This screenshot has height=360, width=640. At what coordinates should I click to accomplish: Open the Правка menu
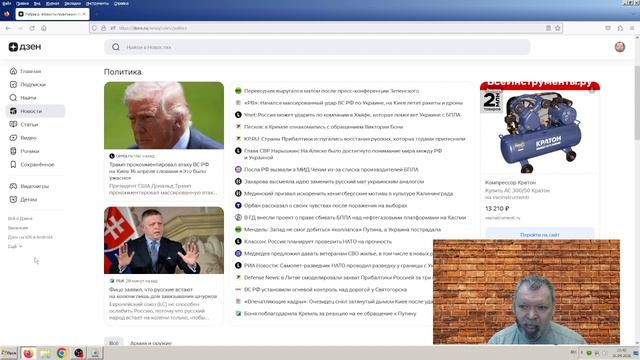(x=22, y=3)
